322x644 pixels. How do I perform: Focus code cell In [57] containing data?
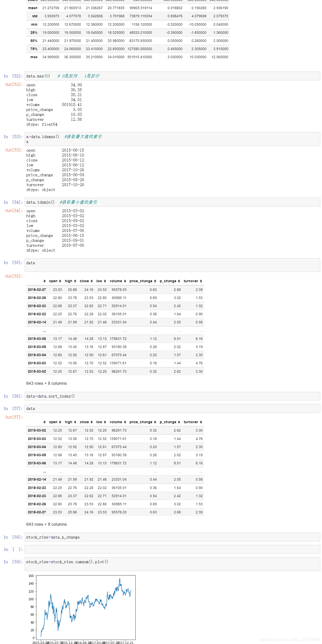tap(172, 408)
